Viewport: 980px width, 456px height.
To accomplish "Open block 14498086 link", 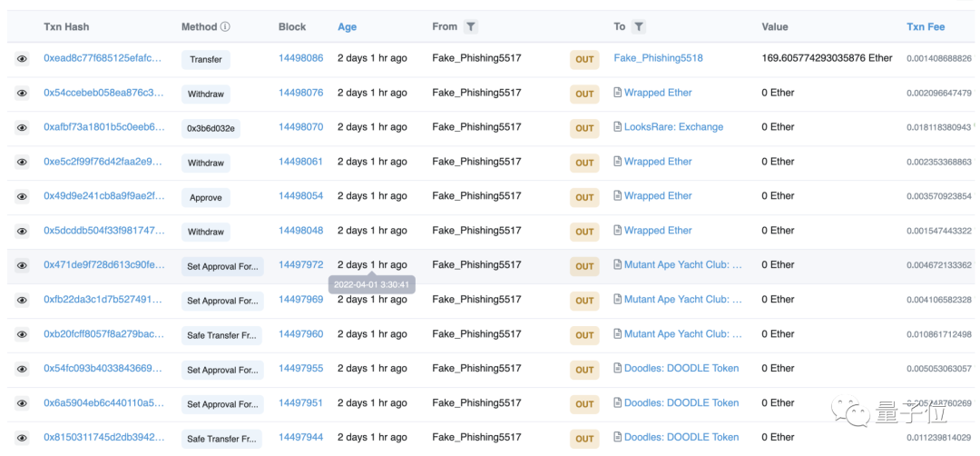I will click(x=300, y=58).
